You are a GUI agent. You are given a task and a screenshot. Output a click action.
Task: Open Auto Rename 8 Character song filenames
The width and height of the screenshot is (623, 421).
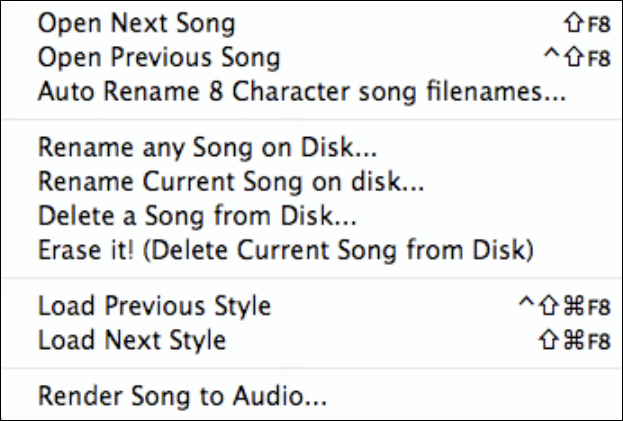point(300,94)
